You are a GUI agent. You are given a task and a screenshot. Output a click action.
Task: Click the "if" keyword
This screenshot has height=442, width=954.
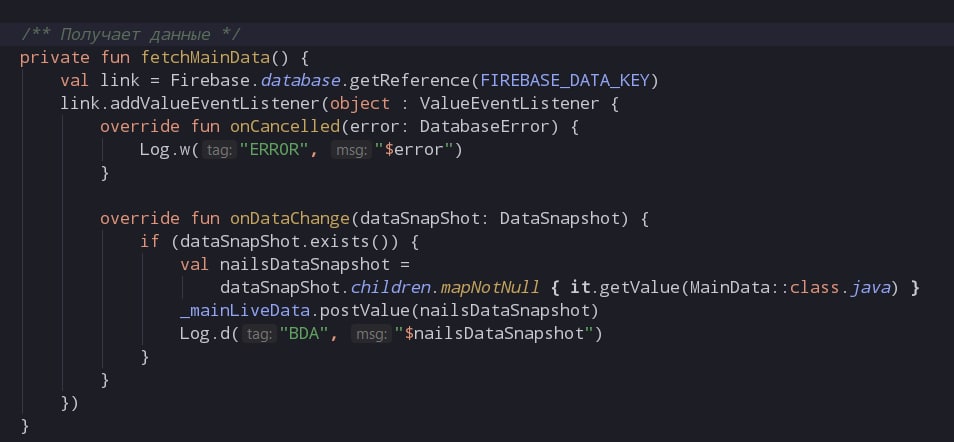pos(150,242)
